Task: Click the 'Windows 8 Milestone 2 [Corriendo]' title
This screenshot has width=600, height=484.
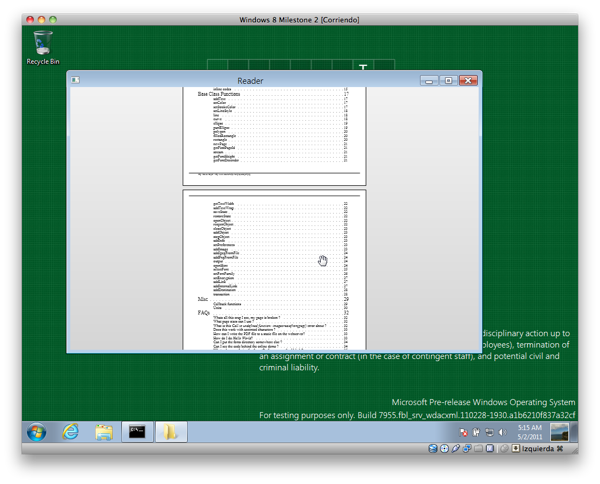Action: click(x=299, y=20)
